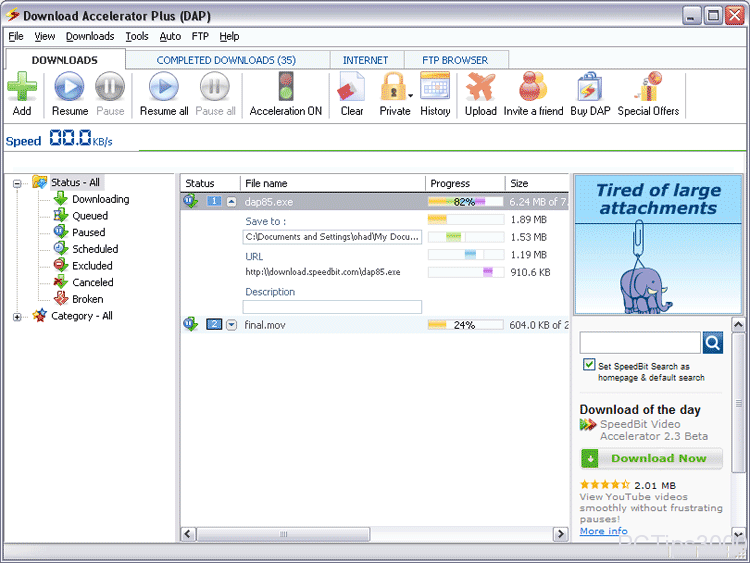Open the Auto menu
750x563 pixels.
pyautogui.click(x=170, y=36)
